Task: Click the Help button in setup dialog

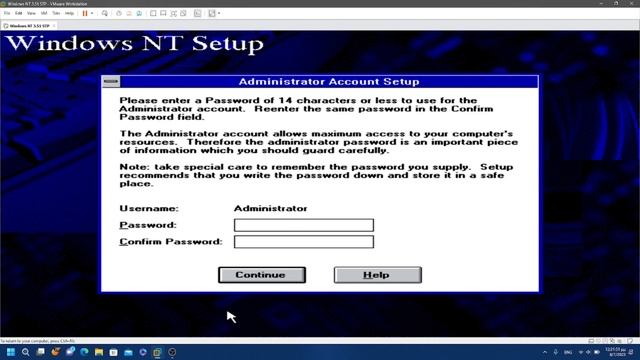Action: pyautogui.click(x=378, y=275)
